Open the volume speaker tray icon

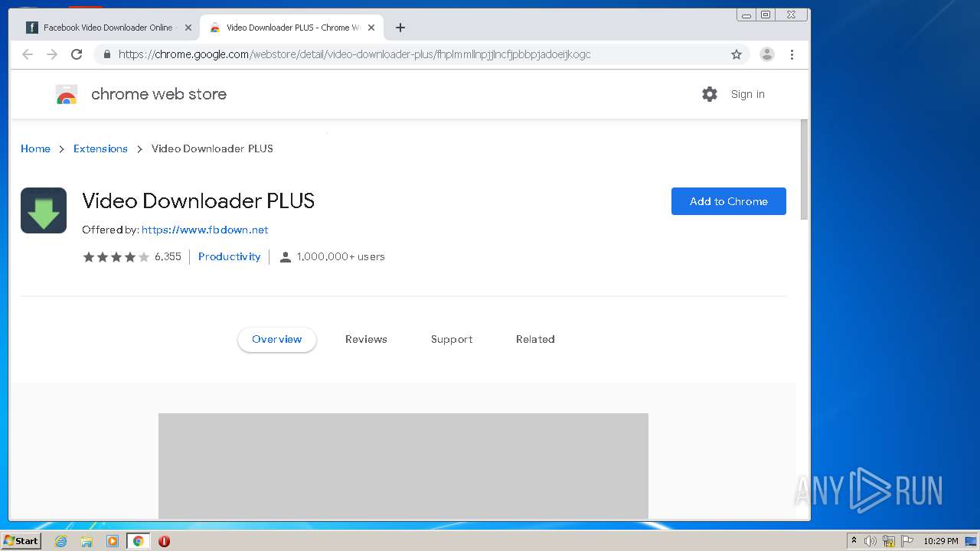871,541
